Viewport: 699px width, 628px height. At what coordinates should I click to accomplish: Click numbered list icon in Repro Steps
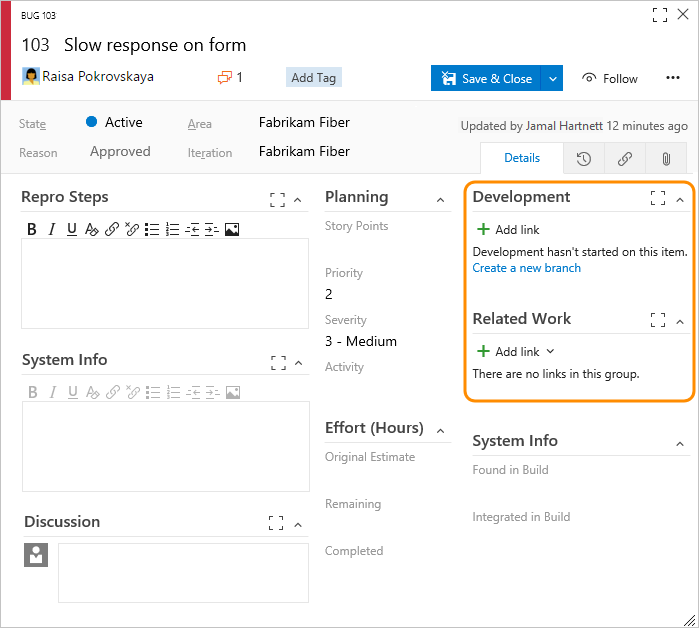(171, 229)
